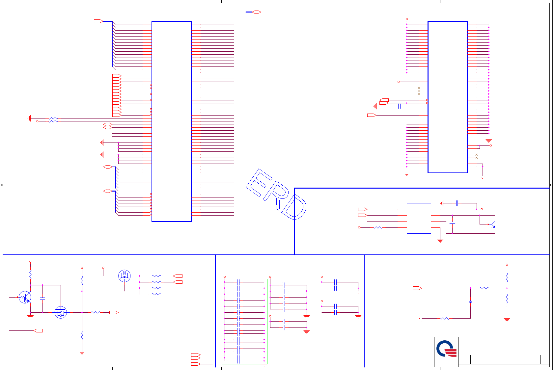The image size is (555, 392).
Task: Click the grey-outlined bank of decoupling capacitors
Action: coord(244,322)
